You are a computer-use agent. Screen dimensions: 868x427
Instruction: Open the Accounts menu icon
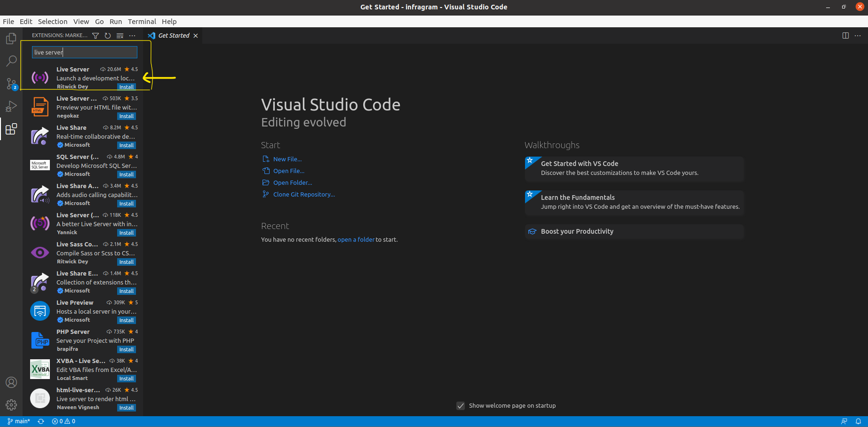[11, 382]
